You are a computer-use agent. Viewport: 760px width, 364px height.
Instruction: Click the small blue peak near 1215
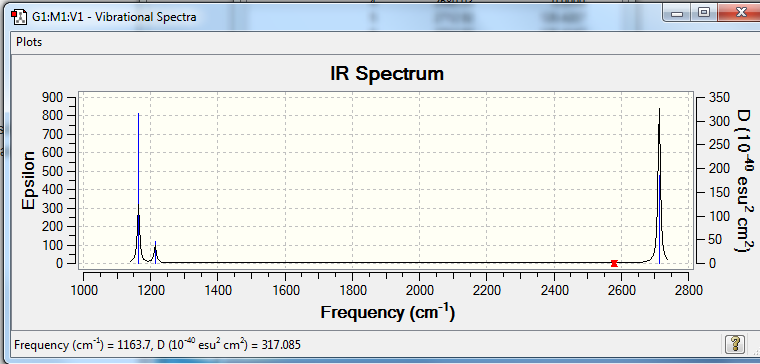click(156, 252)
